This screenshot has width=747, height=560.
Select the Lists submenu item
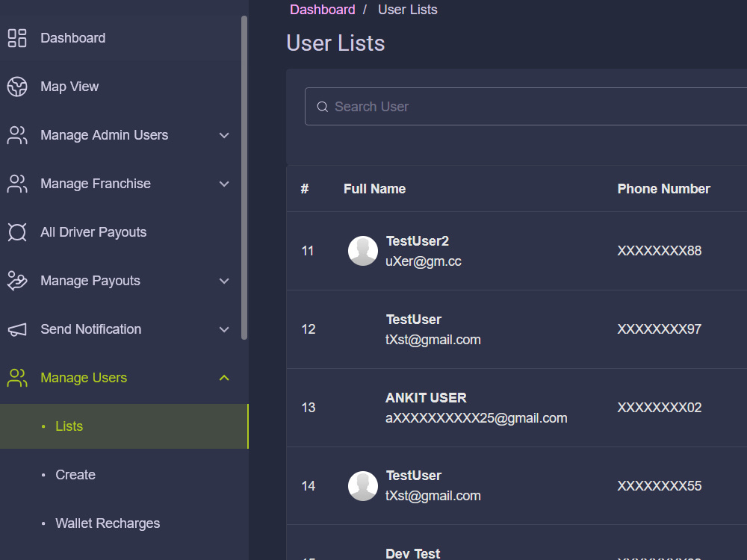pyautogui.click(x=124, y=426)
